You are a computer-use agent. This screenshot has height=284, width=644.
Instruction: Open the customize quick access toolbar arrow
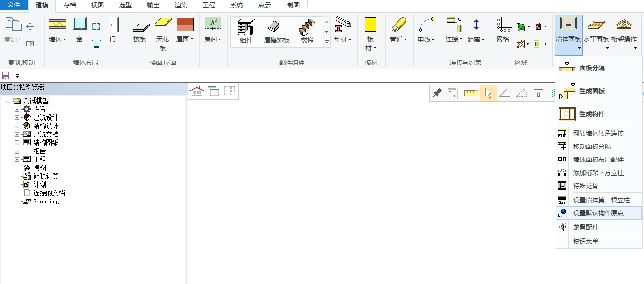click(x=17, y=76)
